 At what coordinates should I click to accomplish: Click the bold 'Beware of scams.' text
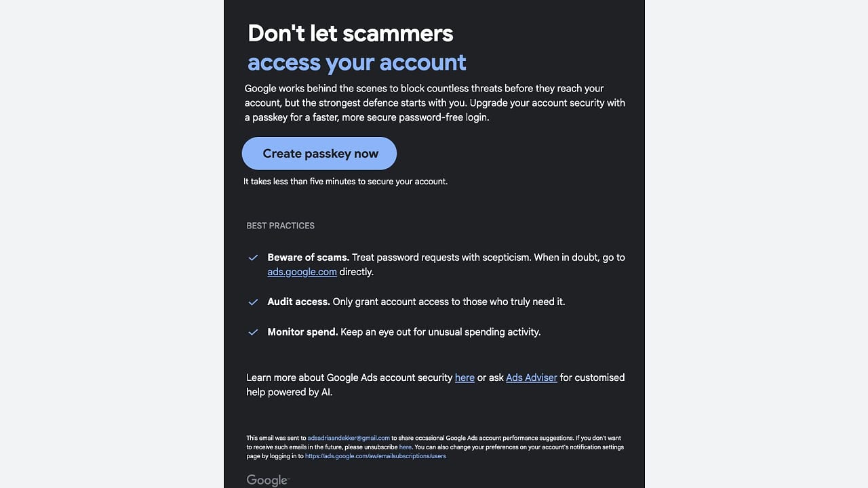pyautogui.click(x=308, y=258)
